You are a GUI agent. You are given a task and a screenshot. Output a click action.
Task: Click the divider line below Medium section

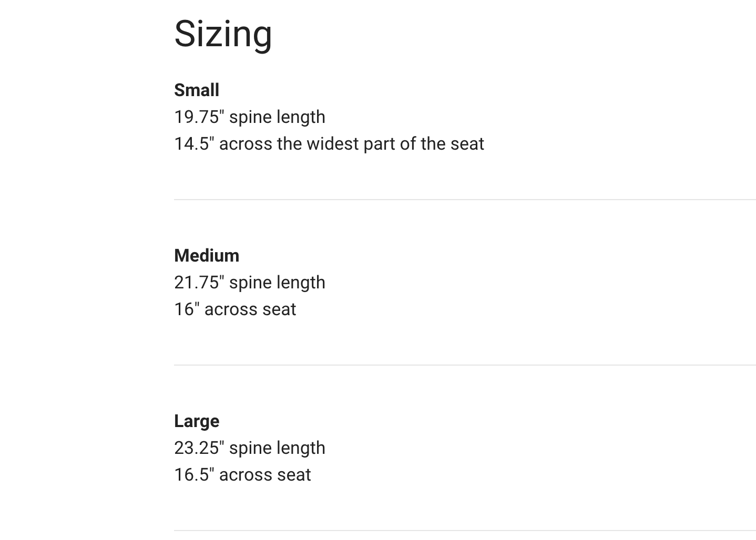(465, 365)
